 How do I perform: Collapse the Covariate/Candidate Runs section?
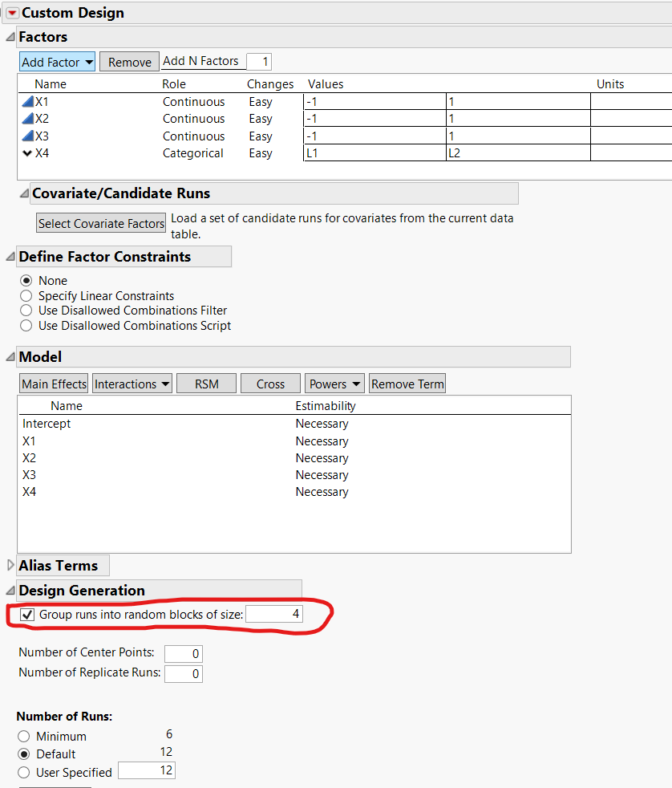(x=23, y=193)
